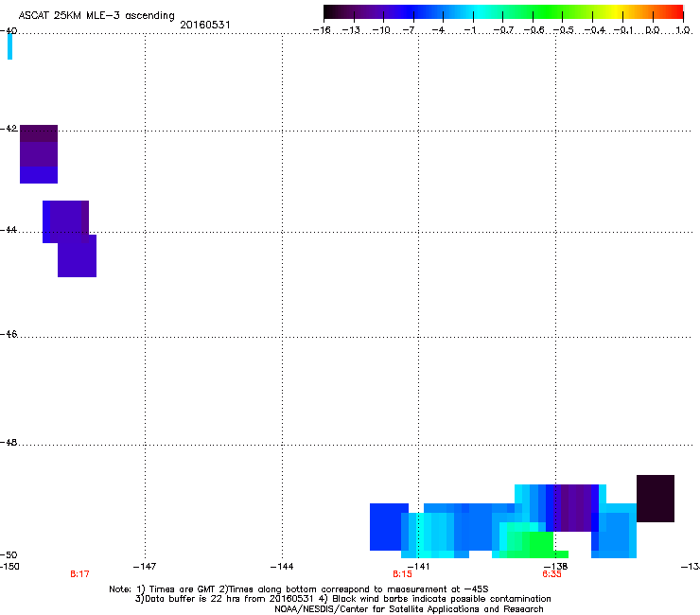Click the 'Times are GMT' note line
The width and height of the screenshot is (700, 615).
click(x=299, y=589)
